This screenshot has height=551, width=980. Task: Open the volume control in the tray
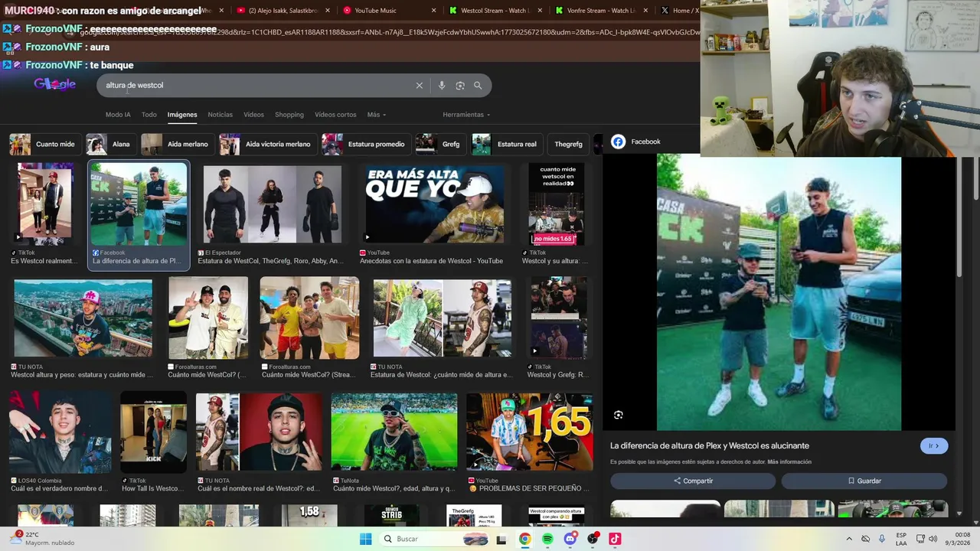pyautogui.click(x=933, y=539)
